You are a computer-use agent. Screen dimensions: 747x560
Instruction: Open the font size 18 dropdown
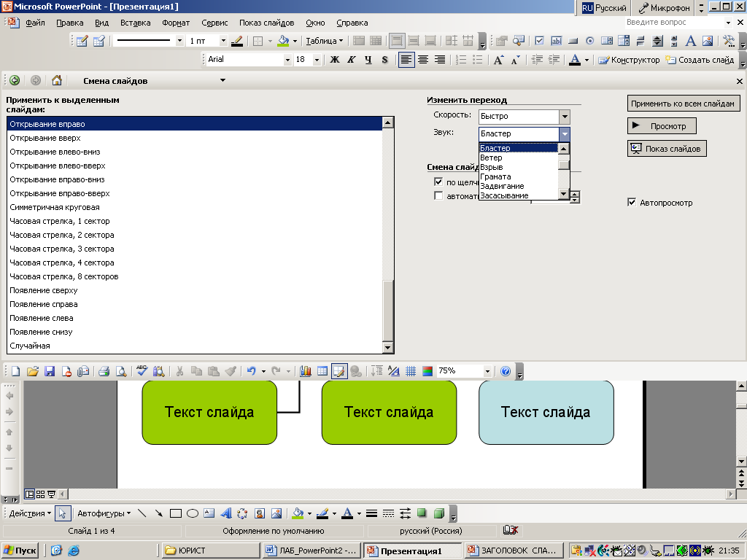pos(317,60)
